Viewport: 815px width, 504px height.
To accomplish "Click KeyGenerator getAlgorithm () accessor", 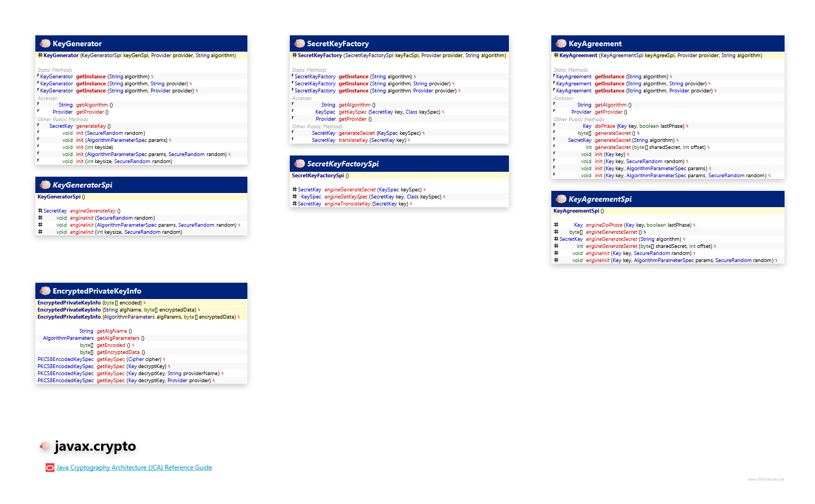I will pyautogui.click(x=141, y=105).
